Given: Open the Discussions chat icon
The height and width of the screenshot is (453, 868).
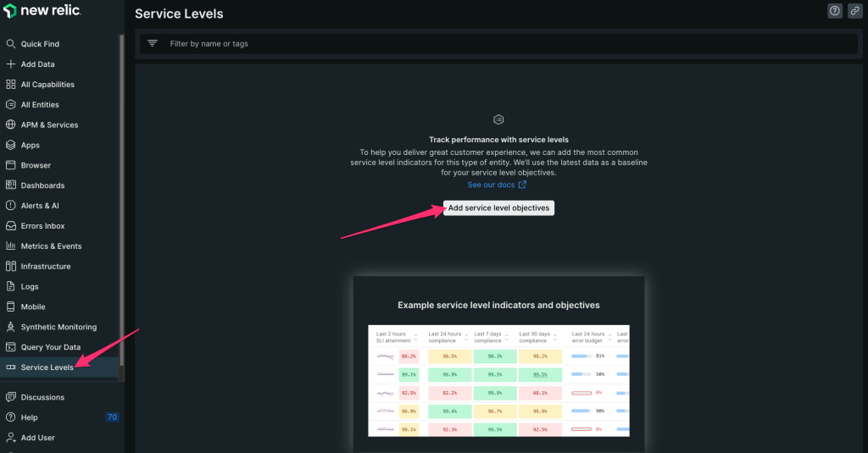Looking at the screenshot, I should [10, 397].
